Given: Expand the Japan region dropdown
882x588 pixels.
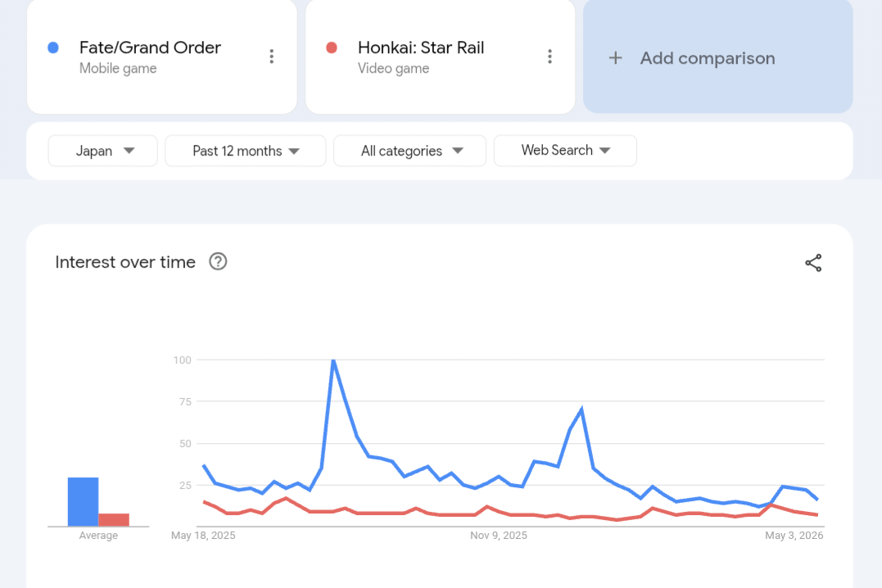Looking at the screenshot, I should click(103, 151).
